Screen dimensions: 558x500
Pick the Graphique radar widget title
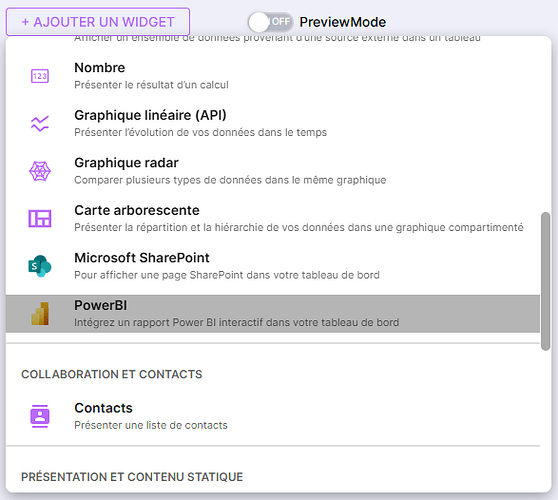click(126, 163)
